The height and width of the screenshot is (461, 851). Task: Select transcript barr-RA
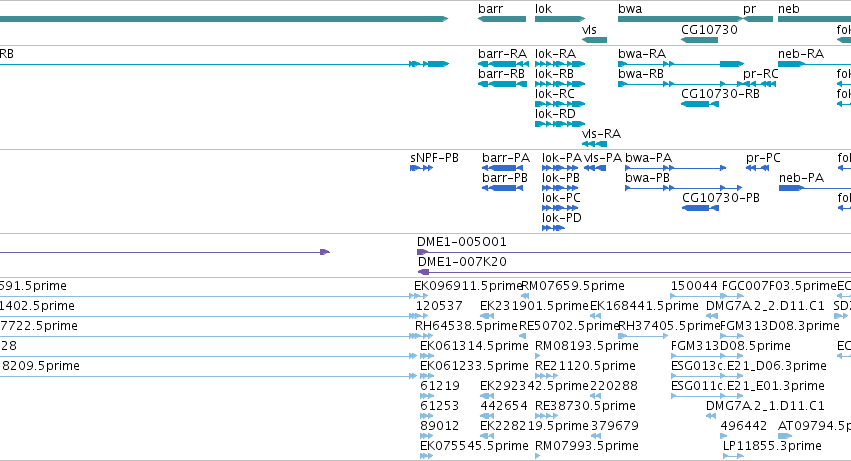[x=503, y=64]
